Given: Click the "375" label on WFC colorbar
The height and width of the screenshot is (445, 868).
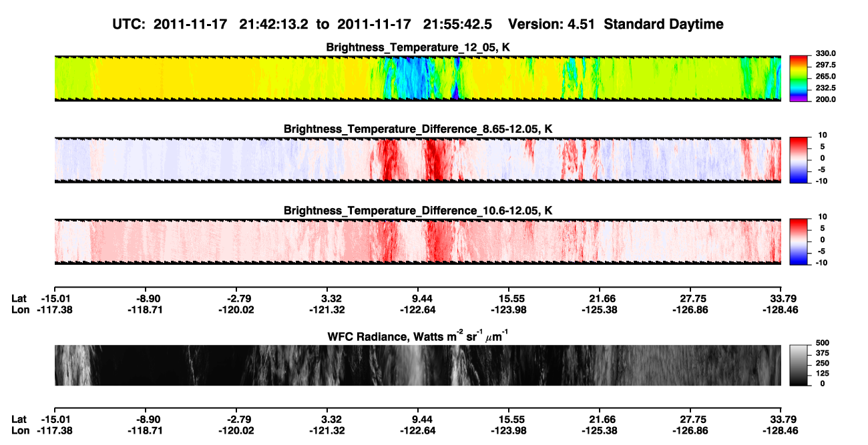Looking at the screenshot, I should click(x=823, y=354).
